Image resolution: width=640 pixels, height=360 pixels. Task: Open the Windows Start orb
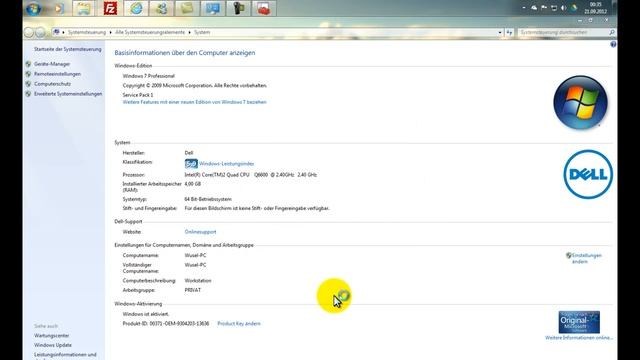pyautogui.click(x=33, y=9)
